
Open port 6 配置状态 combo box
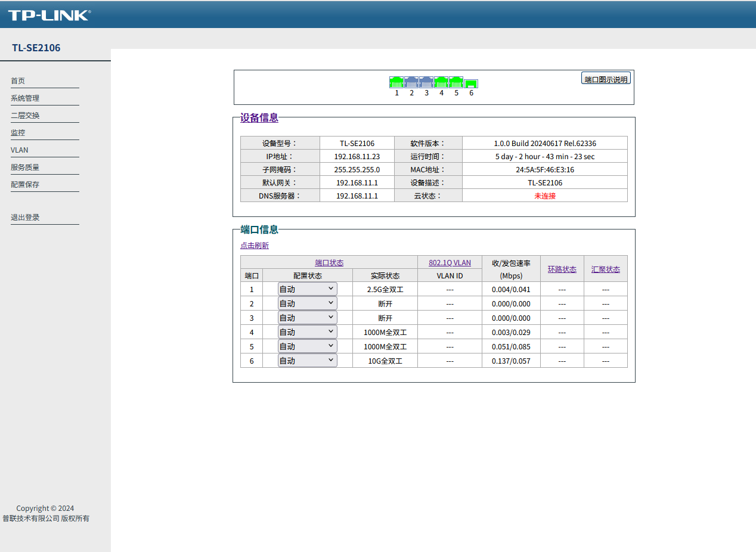pyautogui.click(x=307, y=361)
